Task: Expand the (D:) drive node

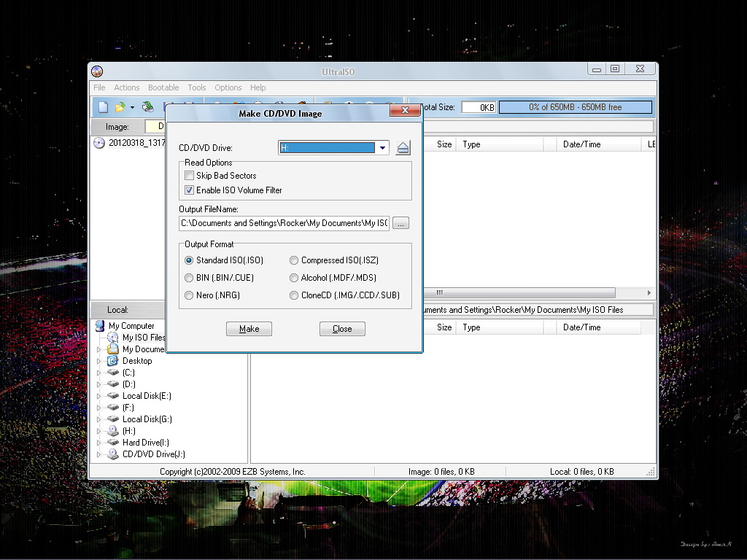Action: pyautogui.click(x=99, y=384)
